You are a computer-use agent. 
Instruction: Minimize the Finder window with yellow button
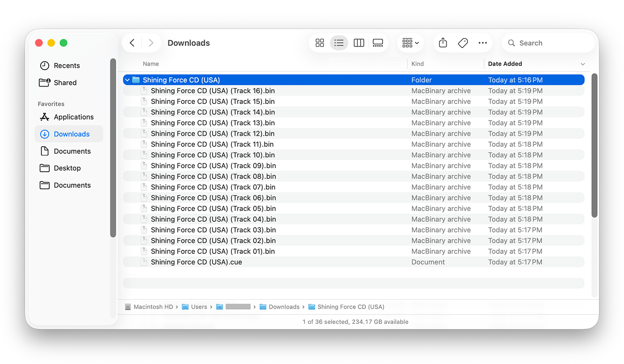51,43
